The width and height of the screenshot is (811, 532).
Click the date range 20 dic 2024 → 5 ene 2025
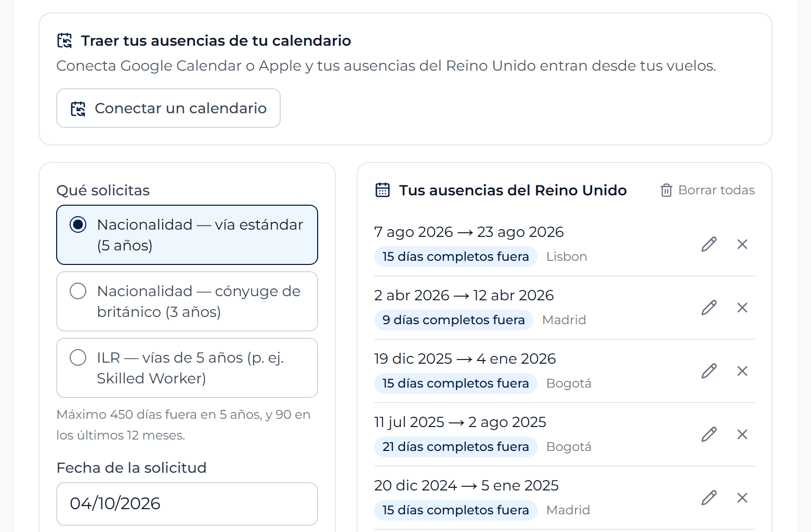click(x=467, y=485)
